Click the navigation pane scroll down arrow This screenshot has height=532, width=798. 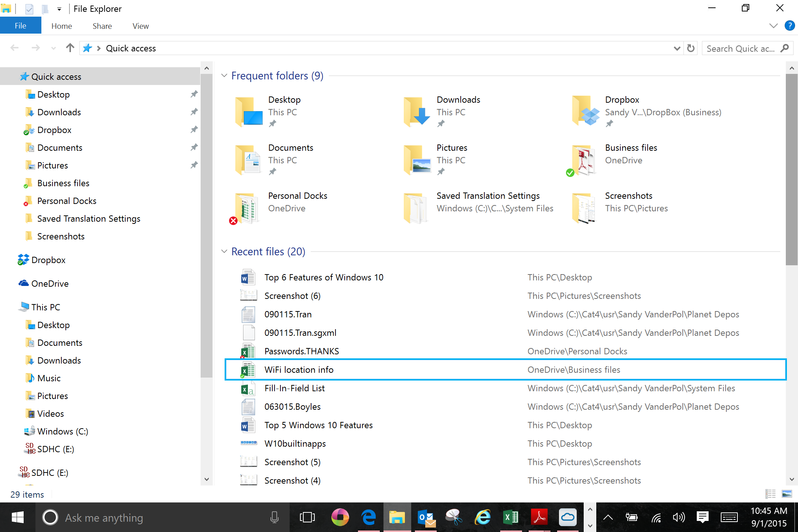207,480
